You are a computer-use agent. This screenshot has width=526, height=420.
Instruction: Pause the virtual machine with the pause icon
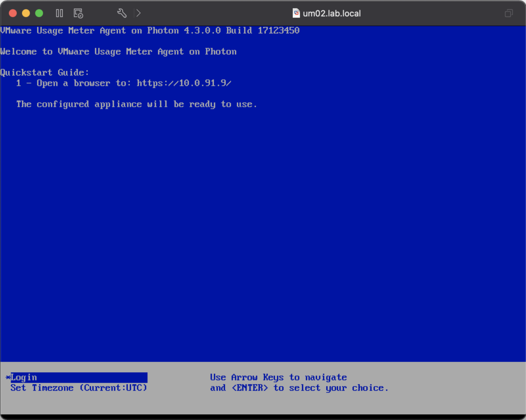(60, 13)
